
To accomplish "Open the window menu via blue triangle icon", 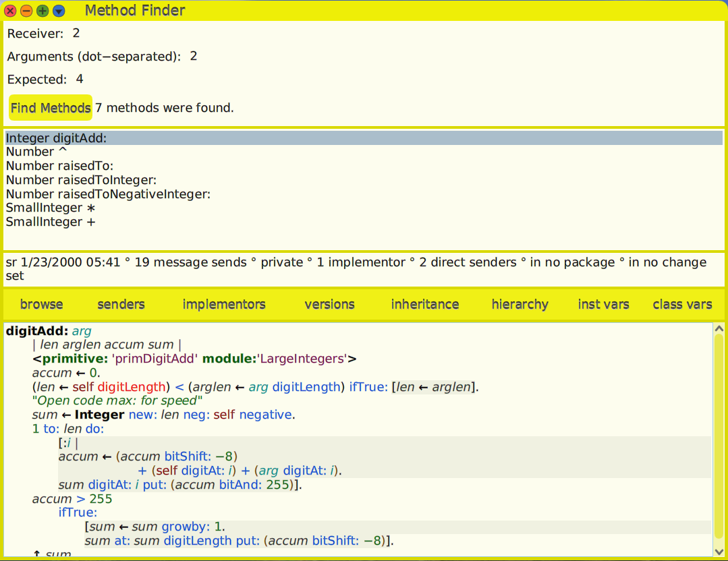I will point(59,11).
